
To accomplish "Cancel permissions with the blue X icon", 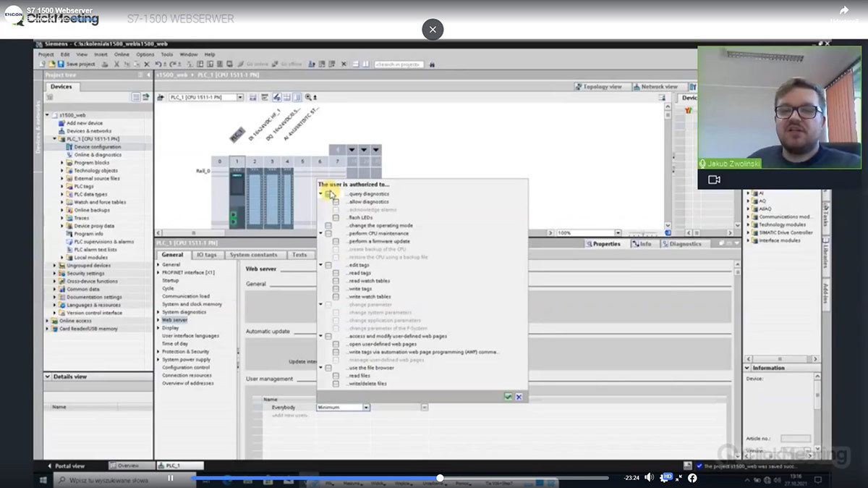I will 519,397.
